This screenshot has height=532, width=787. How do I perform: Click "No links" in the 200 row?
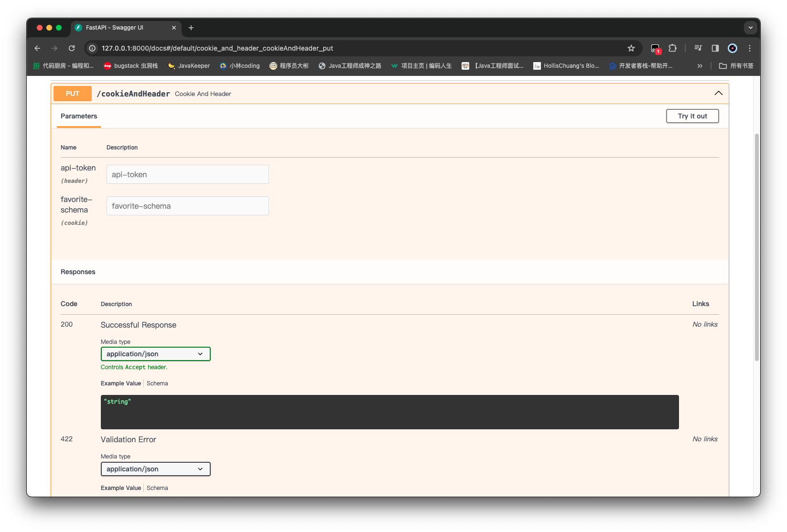click(705, 324)
